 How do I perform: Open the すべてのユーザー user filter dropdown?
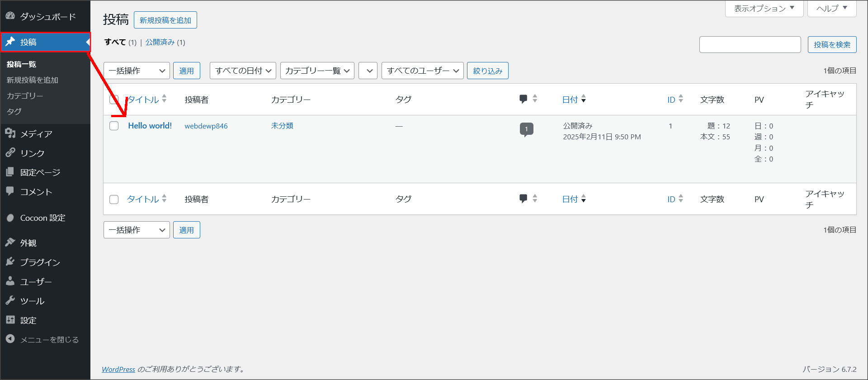click(x=423, y=71)
